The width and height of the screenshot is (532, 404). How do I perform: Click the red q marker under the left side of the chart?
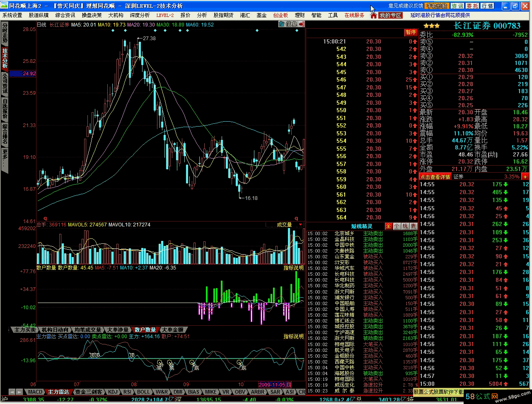point(45,218)
